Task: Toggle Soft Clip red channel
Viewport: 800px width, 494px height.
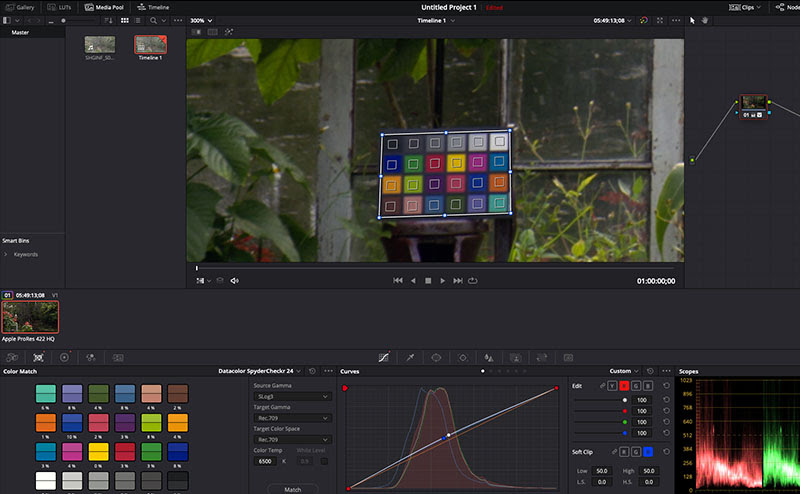Action: [624, 452]
